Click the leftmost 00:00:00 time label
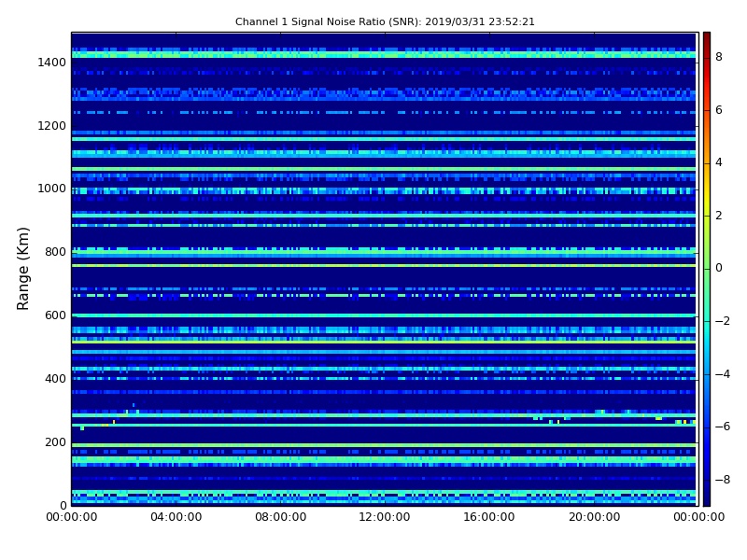This screenshot has height=560, width=747. coord(72,517)
